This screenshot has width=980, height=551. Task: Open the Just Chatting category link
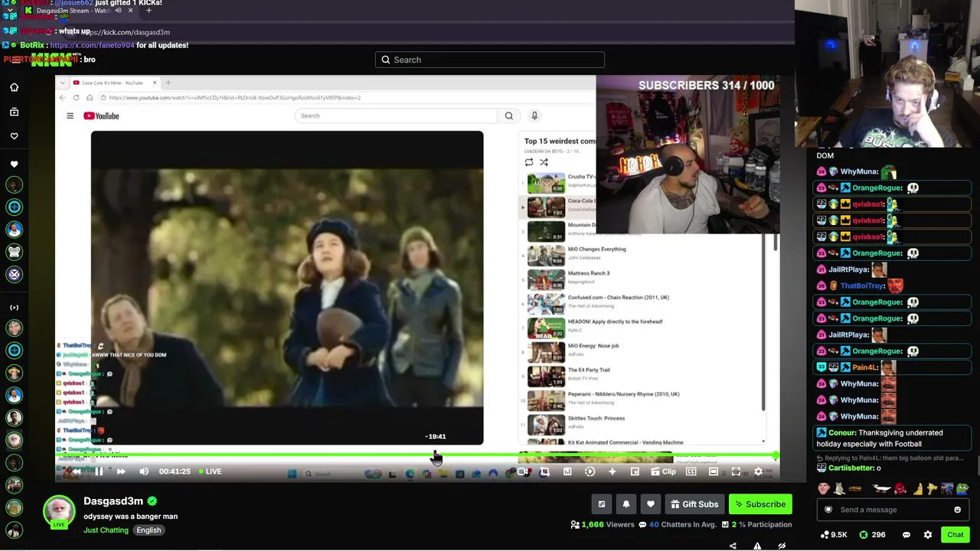[106, 530]
